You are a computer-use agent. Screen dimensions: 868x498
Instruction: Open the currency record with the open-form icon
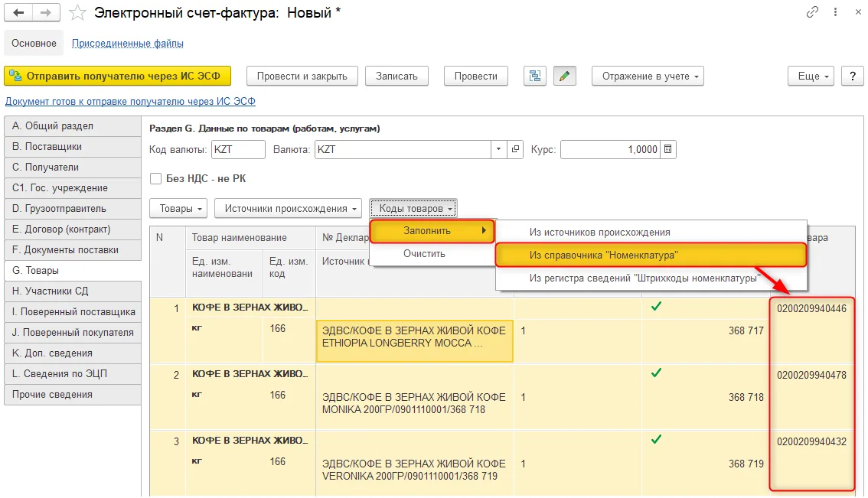pos(515,149)
